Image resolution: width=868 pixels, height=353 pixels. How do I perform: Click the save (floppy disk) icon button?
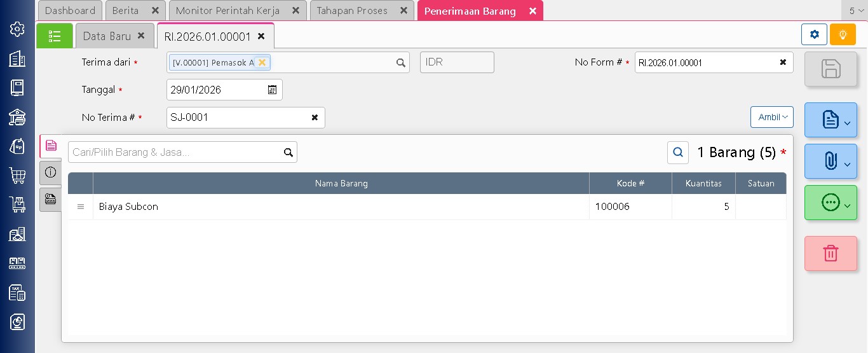831,69
